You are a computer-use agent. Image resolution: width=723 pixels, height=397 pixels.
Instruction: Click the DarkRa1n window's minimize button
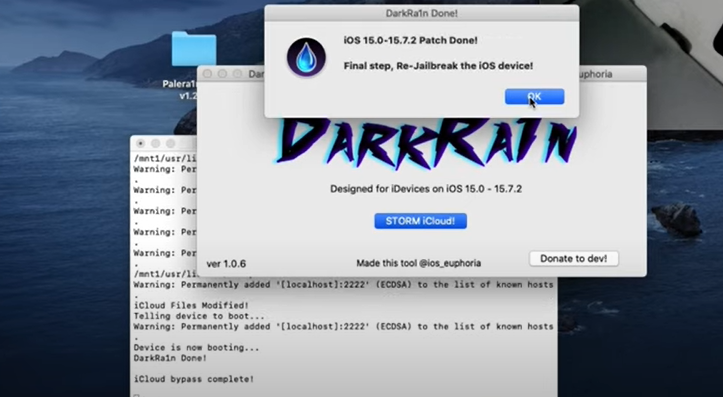[x=222, y=74]
